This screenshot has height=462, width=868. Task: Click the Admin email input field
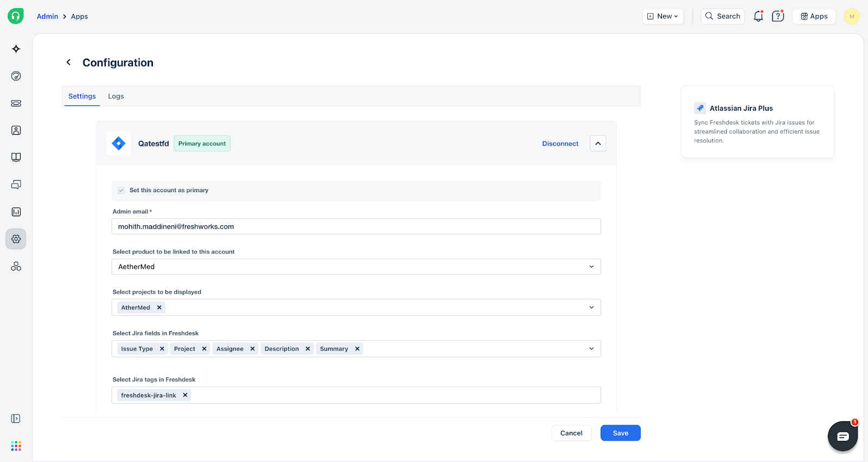click(x=356, y=226)
